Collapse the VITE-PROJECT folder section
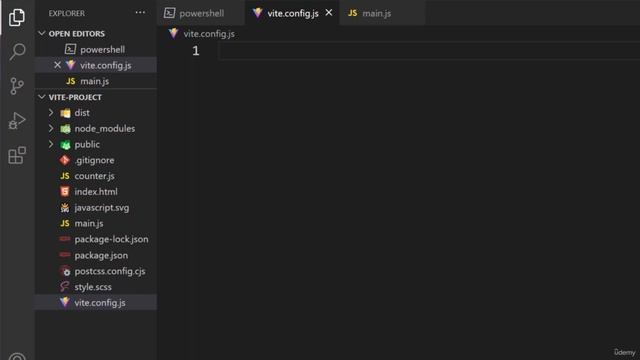The image size is (640, 360). tap(42, 97)
